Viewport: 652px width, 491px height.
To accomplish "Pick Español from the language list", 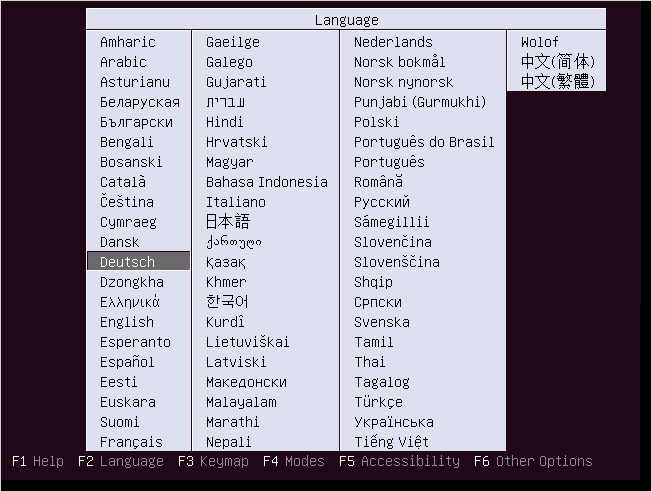I will (127, 362).
